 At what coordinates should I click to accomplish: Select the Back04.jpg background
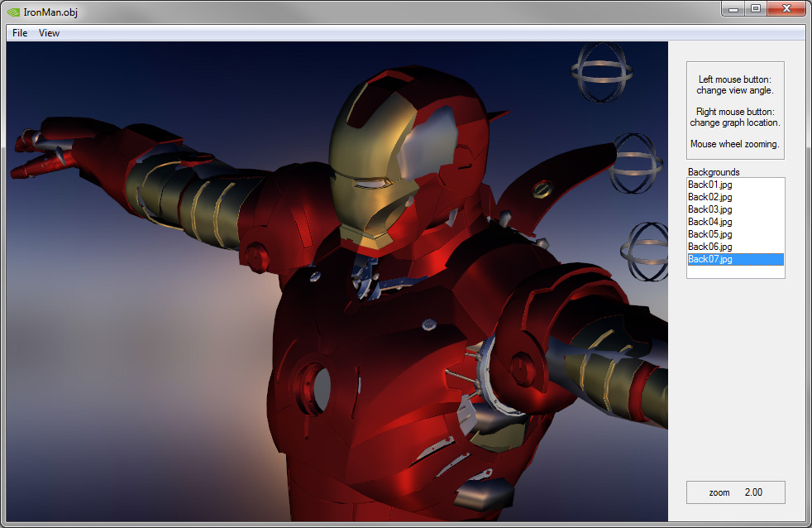click(709, 222)
